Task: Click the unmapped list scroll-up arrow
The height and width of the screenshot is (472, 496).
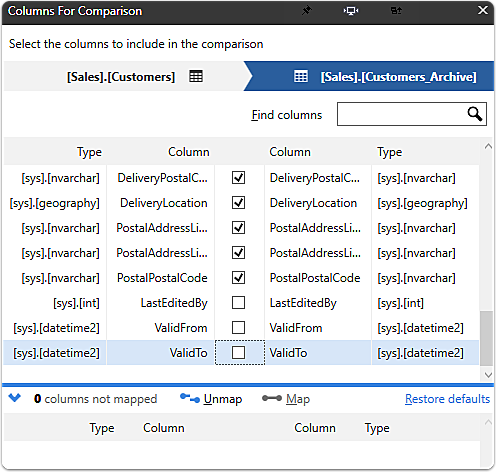Action: point(488,422)
